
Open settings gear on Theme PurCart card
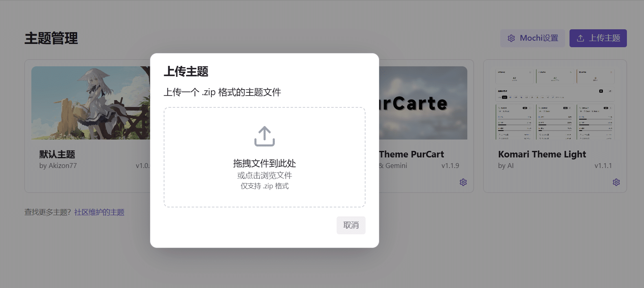pos(463,182)
